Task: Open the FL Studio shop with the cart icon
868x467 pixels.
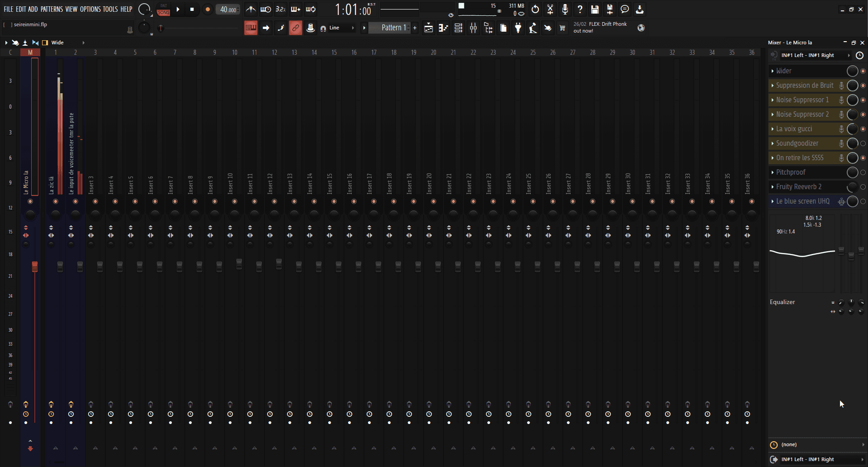Action: click(563, 28)
